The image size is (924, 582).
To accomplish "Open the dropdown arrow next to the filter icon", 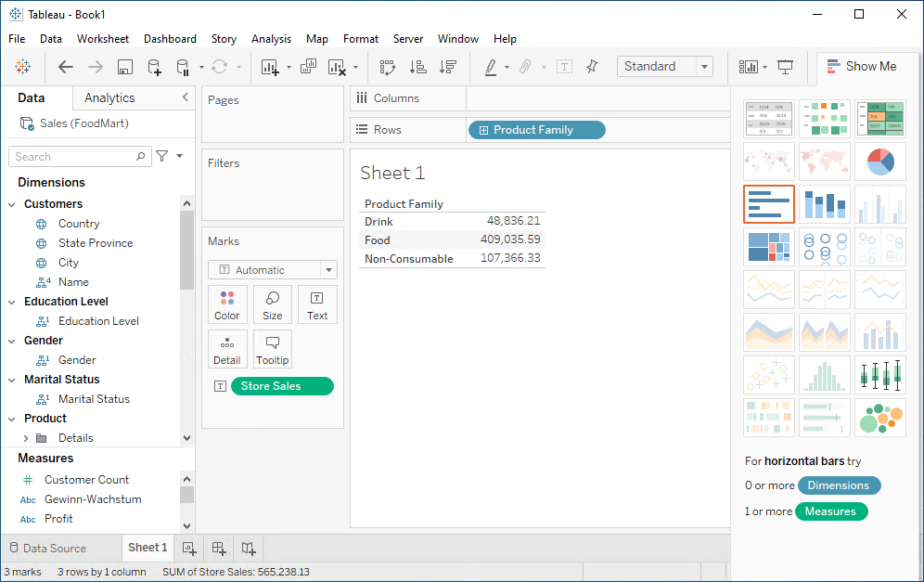I will [x=180, y=156].
